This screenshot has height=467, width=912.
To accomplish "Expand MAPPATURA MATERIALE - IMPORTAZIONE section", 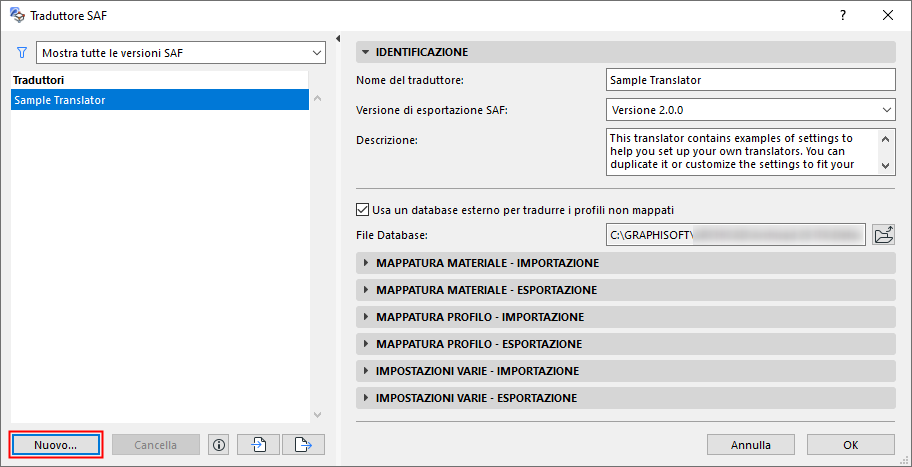I will pos(625,263).
